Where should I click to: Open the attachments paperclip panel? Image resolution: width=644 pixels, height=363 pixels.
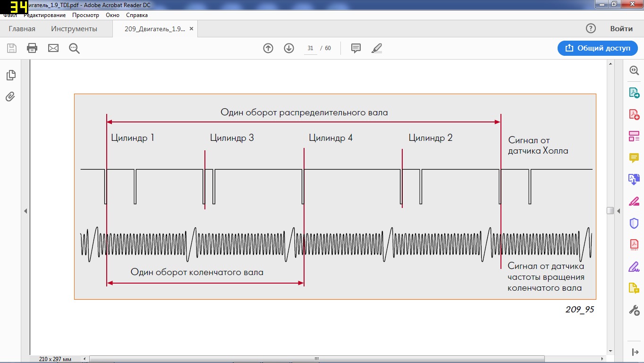[10, 97]
